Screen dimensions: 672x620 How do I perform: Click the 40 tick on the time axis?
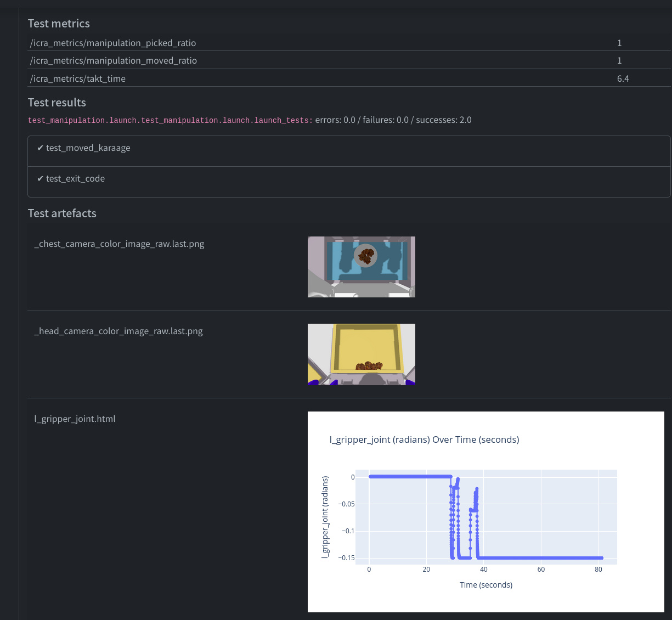(x=483, y=570)
